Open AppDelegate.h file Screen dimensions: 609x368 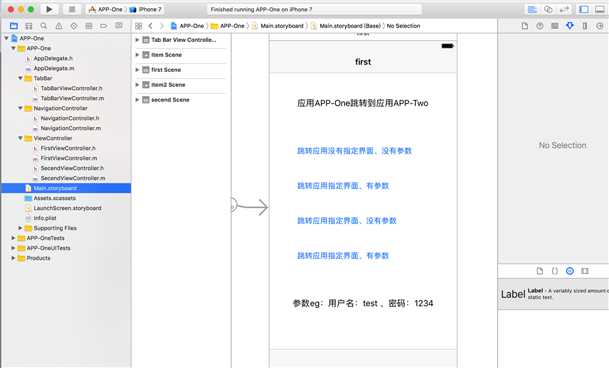pyautogui.click(x=53, y=58)
